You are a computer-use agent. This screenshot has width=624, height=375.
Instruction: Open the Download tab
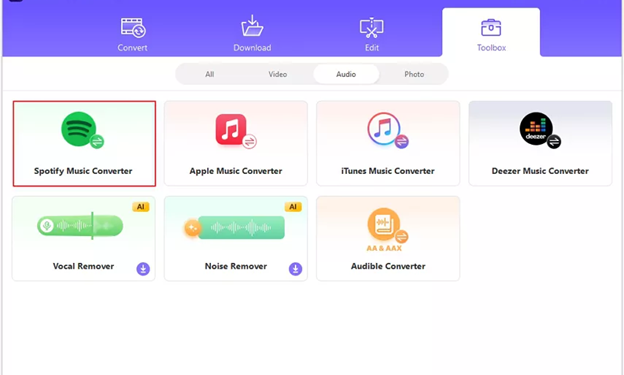click(252, 35)
